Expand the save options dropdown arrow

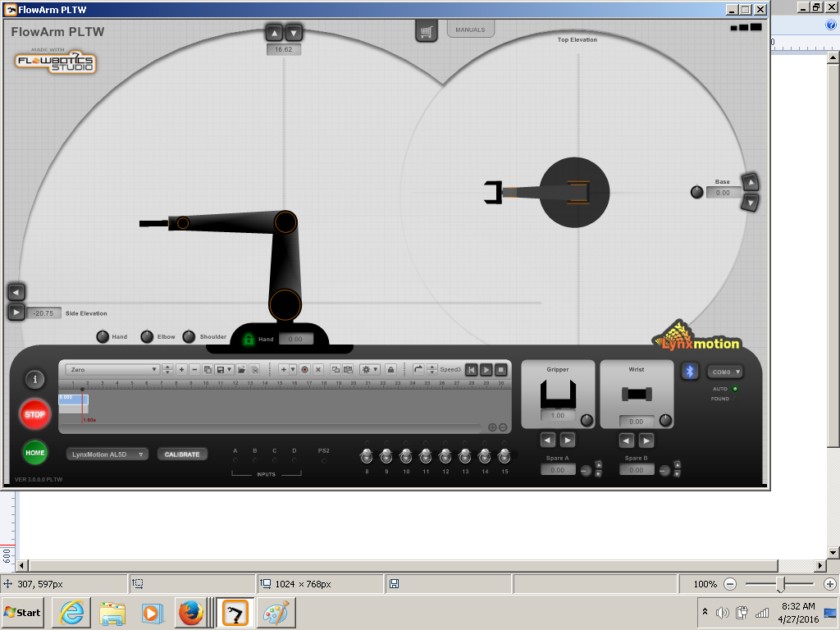coord(230,370)
